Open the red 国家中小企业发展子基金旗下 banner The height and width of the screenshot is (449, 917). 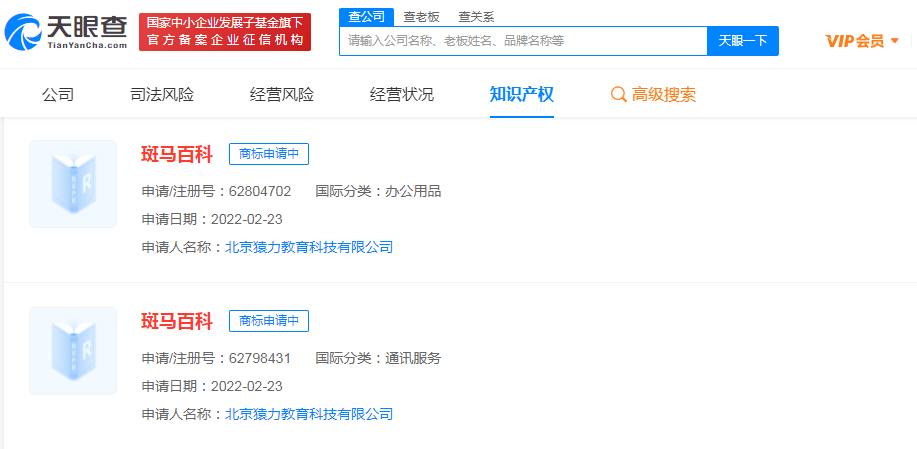point(225,32)
